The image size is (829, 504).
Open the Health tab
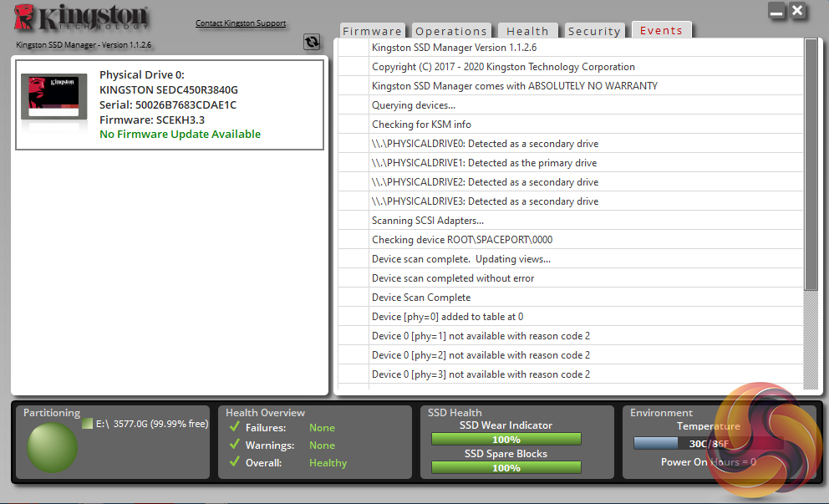(x=527, y=31)
